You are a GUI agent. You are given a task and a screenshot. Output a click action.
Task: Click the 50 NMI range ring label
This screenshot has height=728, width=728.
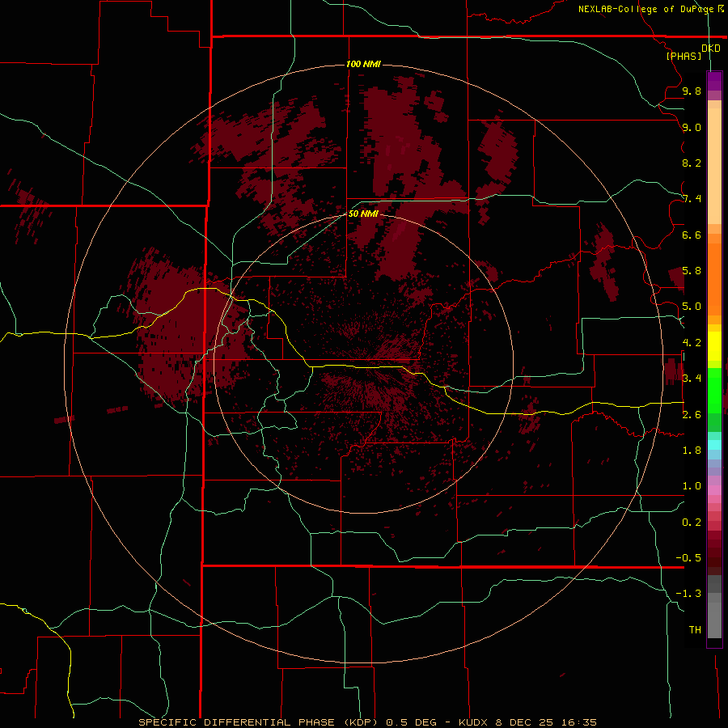[363, 214]
